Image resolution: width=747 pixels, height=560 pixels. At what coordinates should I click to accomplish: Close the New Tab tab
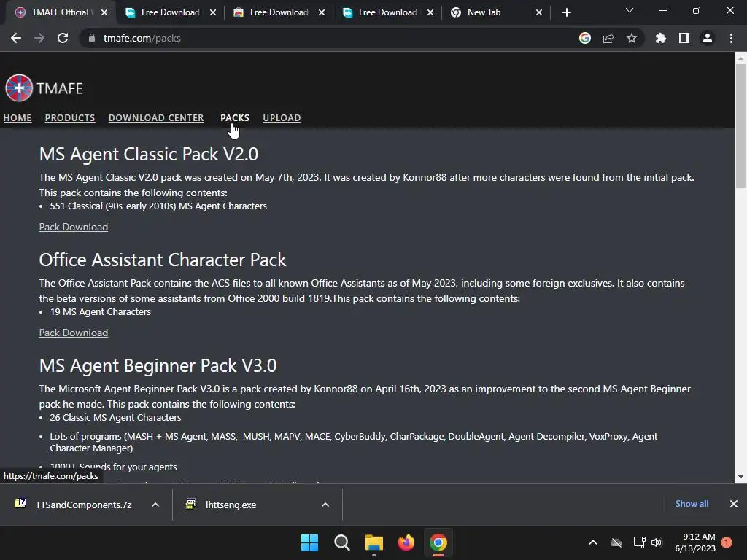pos(539,12)
